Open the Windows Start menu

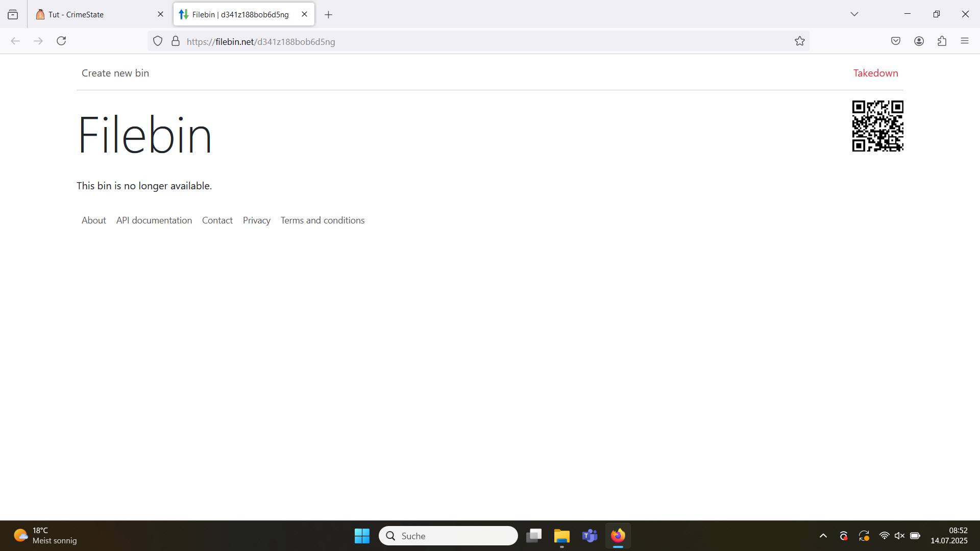(362, 536)
